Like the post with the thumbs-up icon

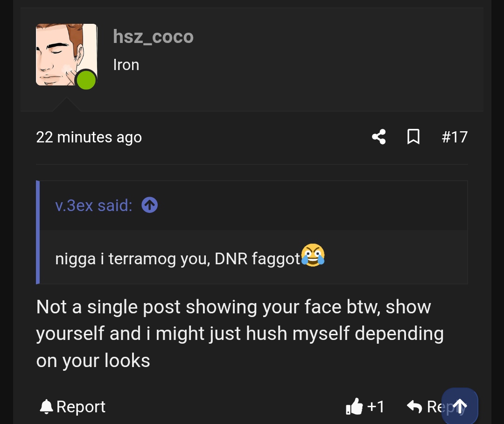(x=354, y=407)
